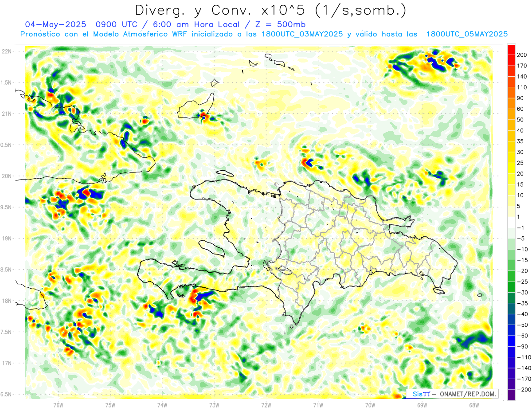Click the "73W" longitude label
The image size is (532, 411).
pos(214,405)
